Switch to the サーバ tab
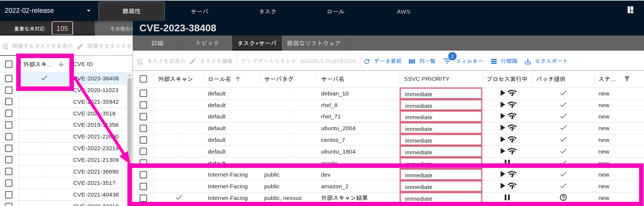Screen dimensions: 644x206 click(x=199, y=11)
